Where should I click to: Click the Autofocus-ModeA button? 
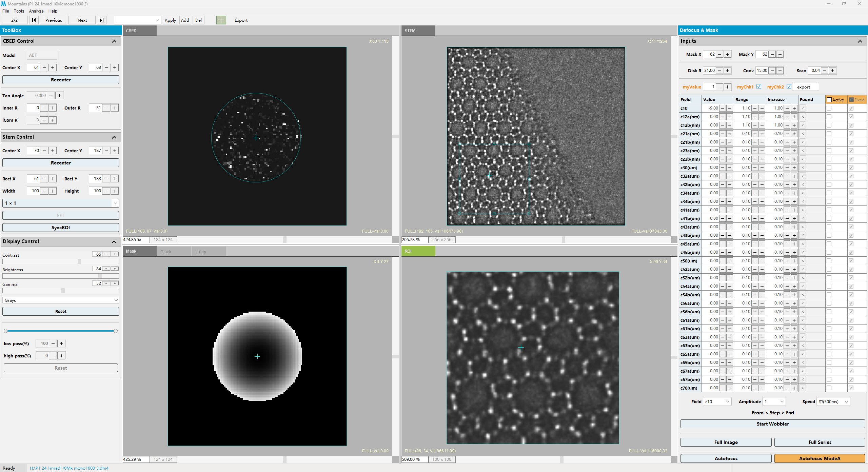[820, 458]
